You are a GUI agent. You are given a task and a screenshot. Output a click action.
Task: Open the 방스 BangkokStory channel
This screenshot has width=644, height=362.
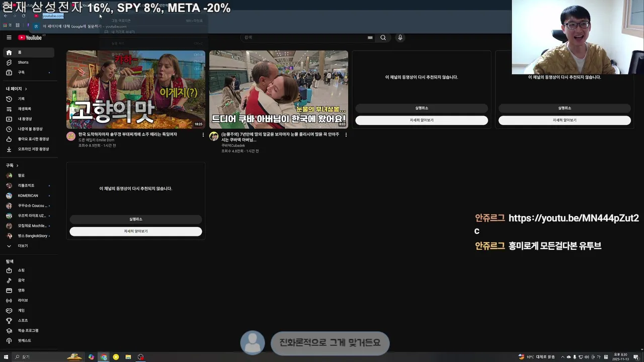point(28,236)
